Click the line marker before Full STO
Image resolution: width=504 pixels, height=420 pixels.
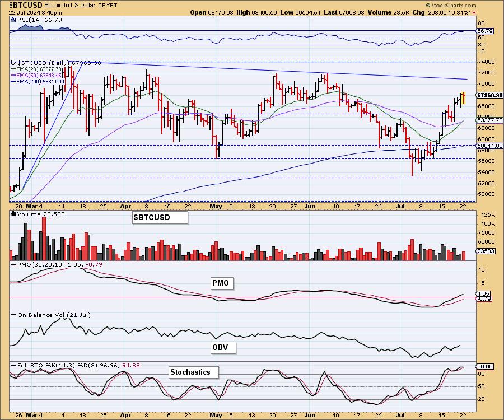coord(13,365)
